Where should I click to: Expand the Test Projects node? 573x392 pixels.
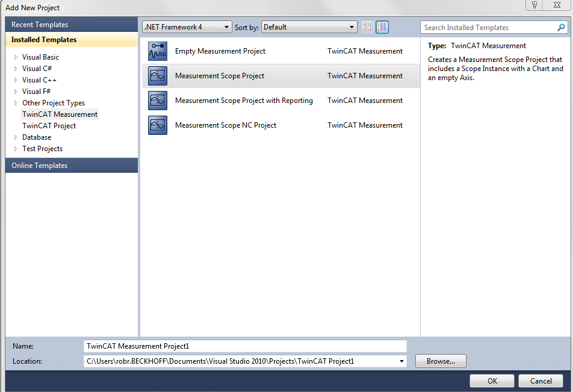[x=16, y=149]
